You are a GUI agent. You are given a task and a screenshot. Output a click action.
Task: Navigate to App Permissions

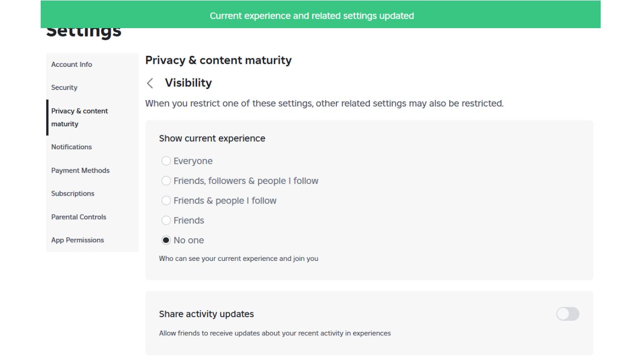click(77, 240)
